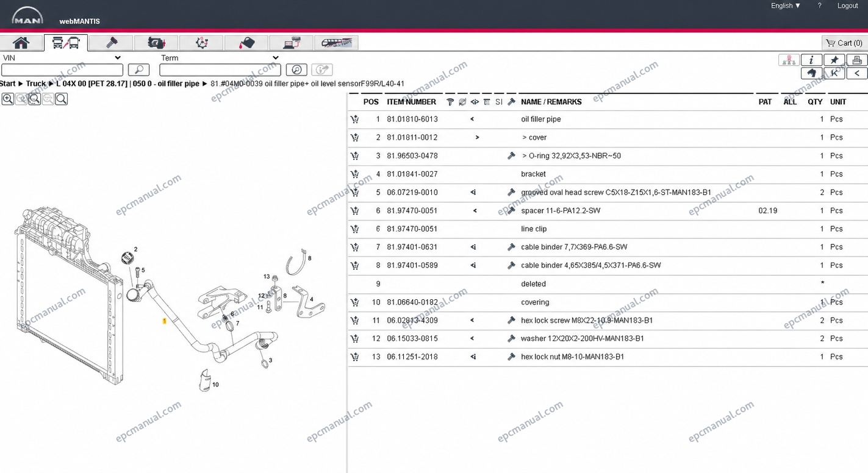Viewport: 868px width, 473px height.
Task: Click the printer icon button
Action: pos(856,60)
